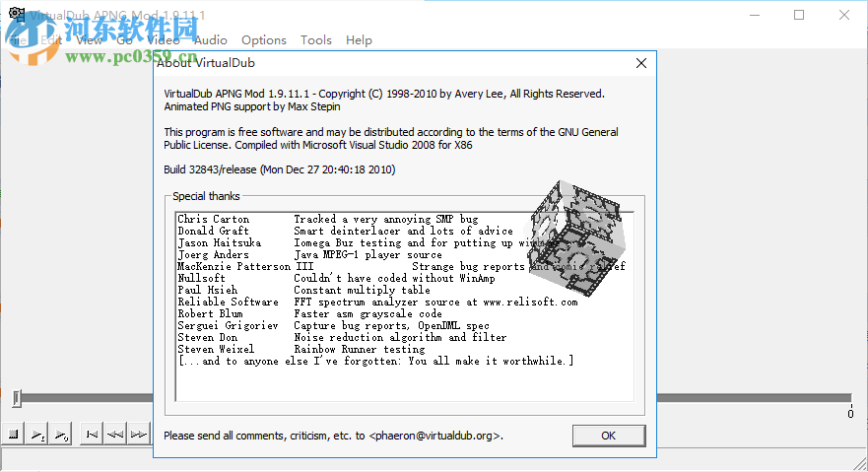This screenshot has width=868, height=472.
Task: Minimize the VirtualDub main window
Action: [755, 15]
